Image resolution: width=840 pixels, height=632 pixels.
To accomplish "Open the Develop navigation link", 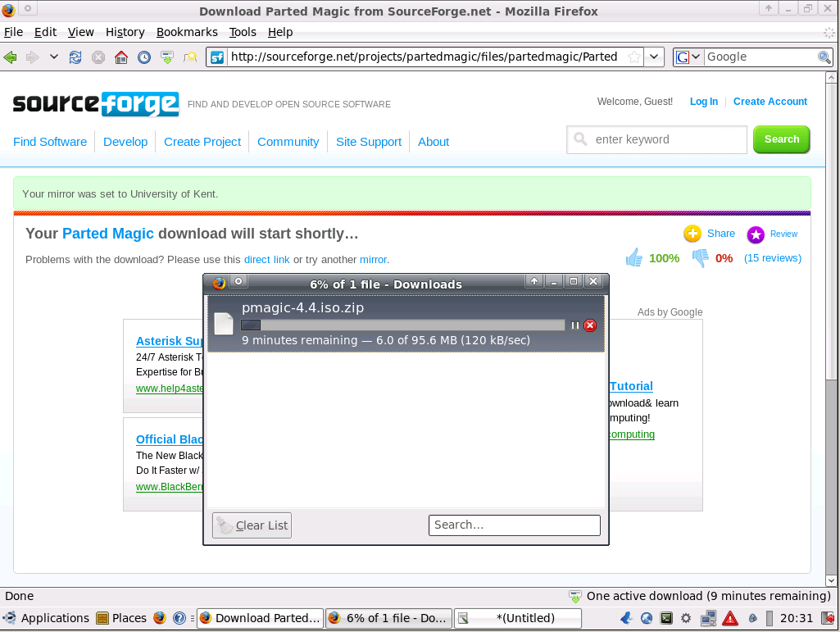I will [x=125, y=142].
